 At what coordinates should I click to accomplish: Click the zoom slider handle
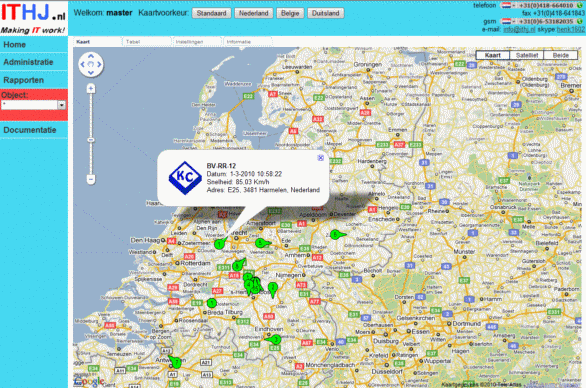coord(91,140)
